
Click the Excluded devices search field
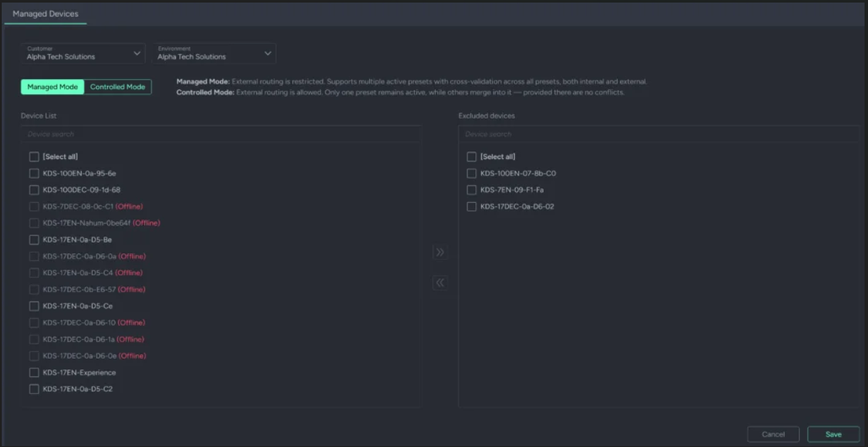click(x=658, y=134)
